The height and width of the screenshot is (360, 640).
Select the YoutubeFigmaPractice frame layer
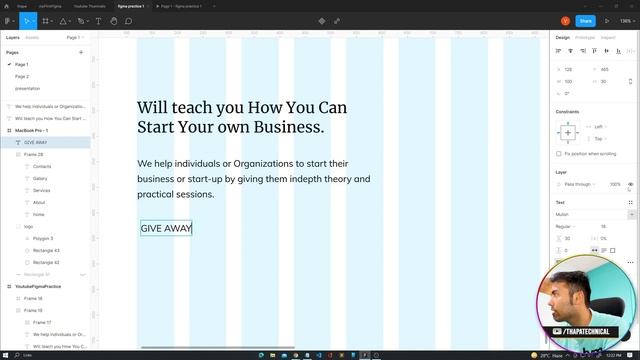click(38, 287)
